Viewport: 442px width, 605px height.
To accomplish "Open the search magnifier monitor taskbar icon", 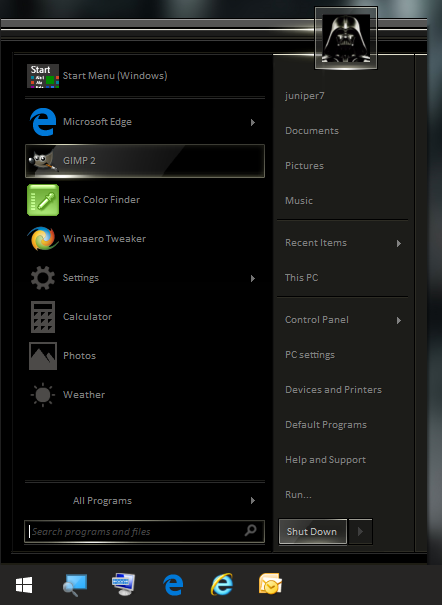I will click(75, 585).
